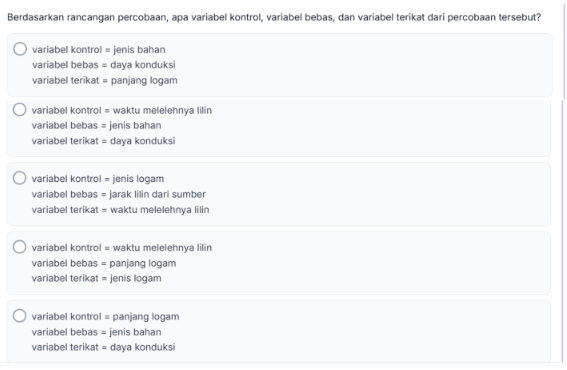The height and width of the screenshot is (370, 567).
Task: Mark second answer's radio button above 'bebas = jenis bahan'
Action: coord(20,110)
